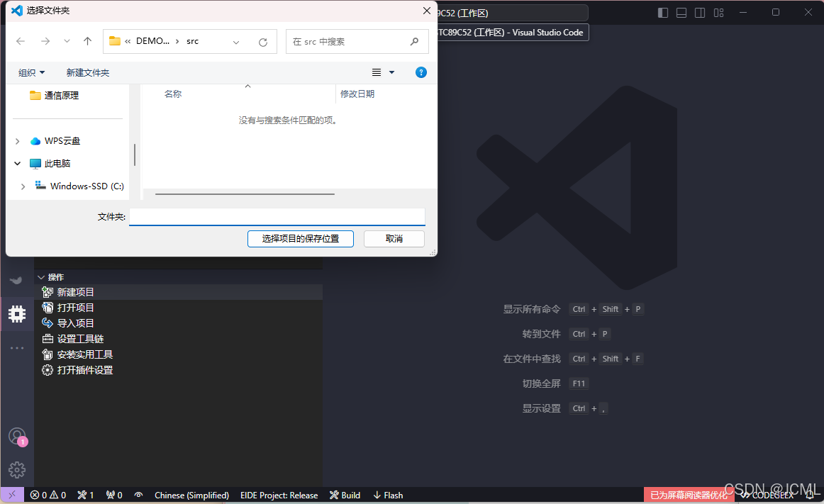Click CODEGEEX in the status bar
This screenshot has height=504, width=824.
[x=768, y=495]
